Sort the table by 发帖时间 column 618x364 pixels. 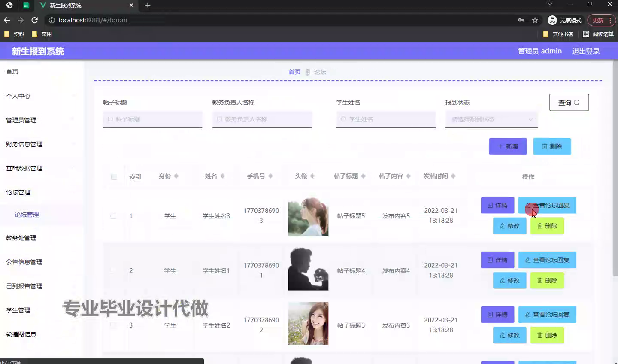tap(453, 176)
